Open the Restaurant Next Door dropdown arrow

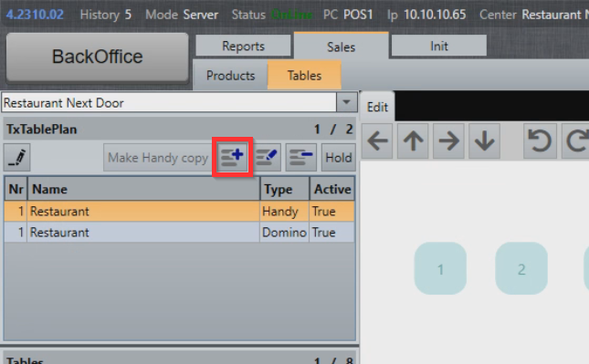coord(346,102)
